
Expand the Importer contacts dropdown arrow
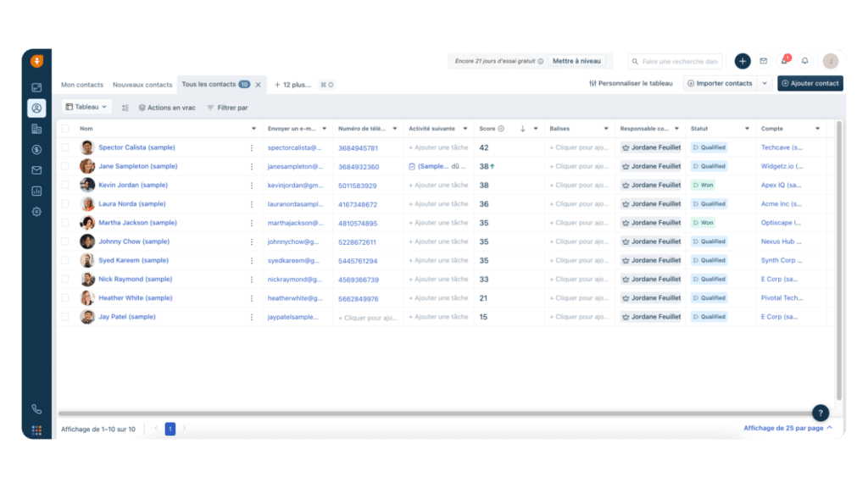click(765, 83)
